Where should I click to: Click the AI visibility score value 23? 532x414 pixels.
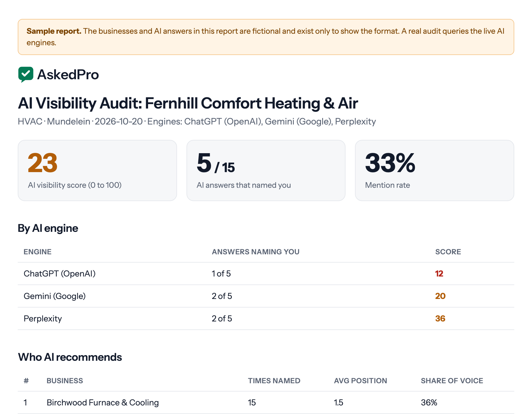click(x=43, y=163)
